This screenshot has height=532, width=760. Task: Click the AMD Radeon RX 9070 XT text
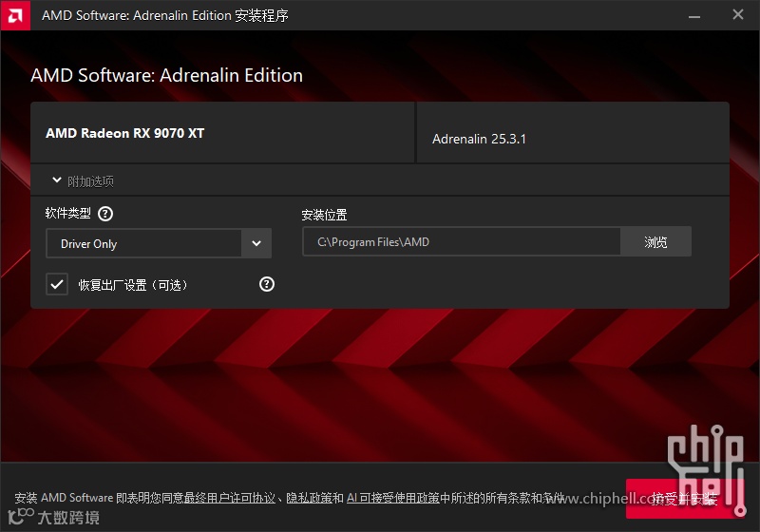click(125, 133)
